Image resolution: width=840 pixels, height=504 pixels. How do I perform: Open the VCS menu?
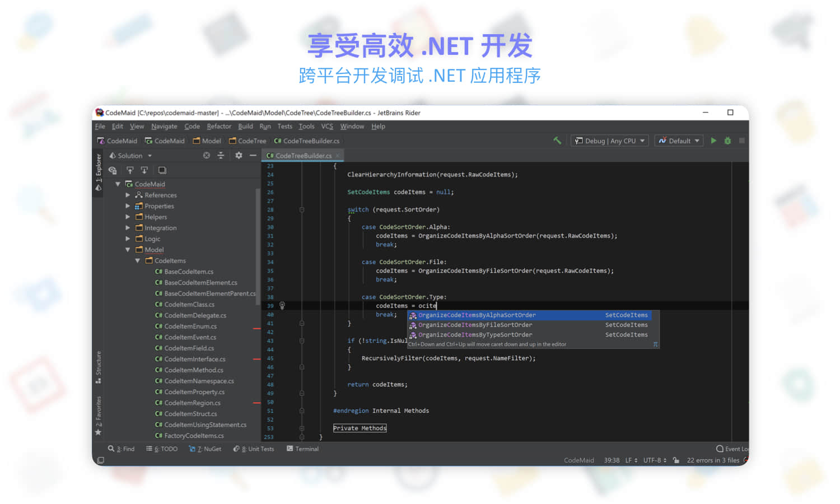tap(327, 127)
